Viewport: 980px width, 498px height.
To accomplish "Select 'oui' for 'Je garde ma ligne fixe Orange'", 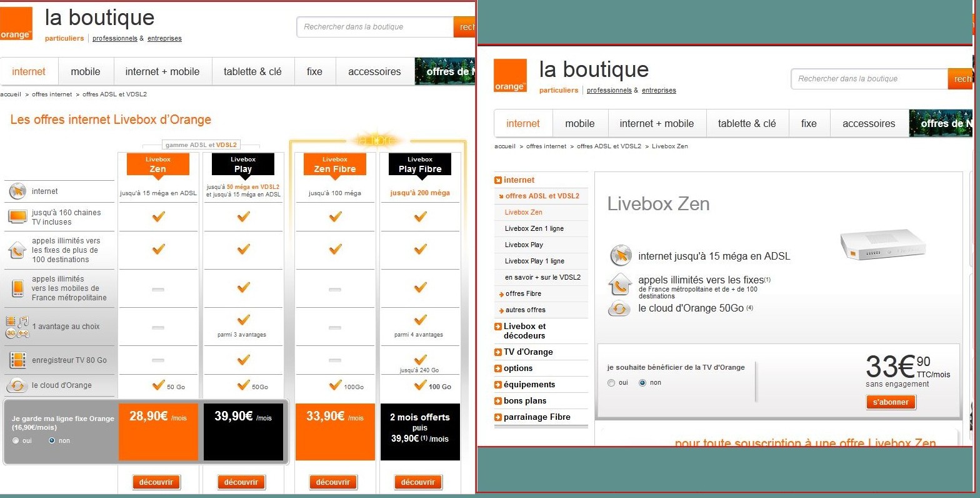I will [16, 441].
